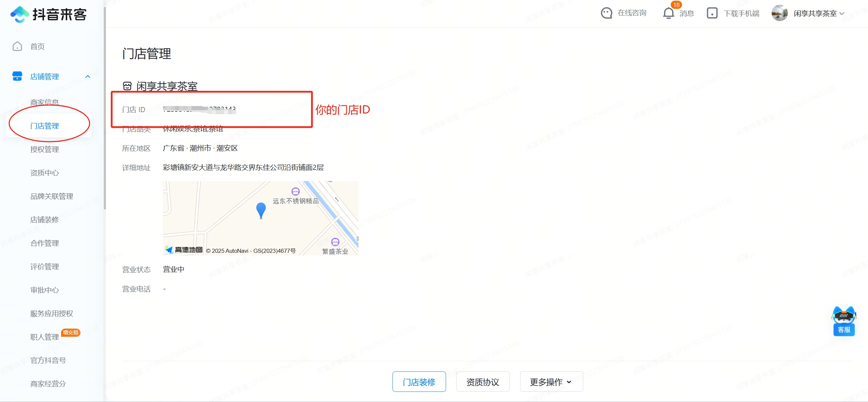Go to 评价管理 review management
868x402 pixels.
44,266
